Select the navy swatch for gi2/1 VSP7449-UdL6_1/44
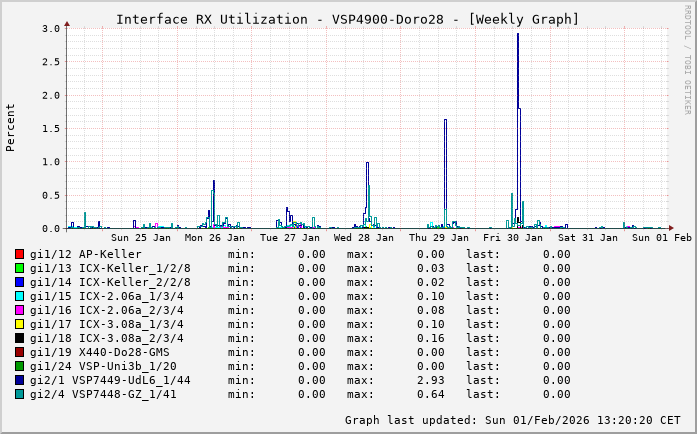 (x=20, y=380)
